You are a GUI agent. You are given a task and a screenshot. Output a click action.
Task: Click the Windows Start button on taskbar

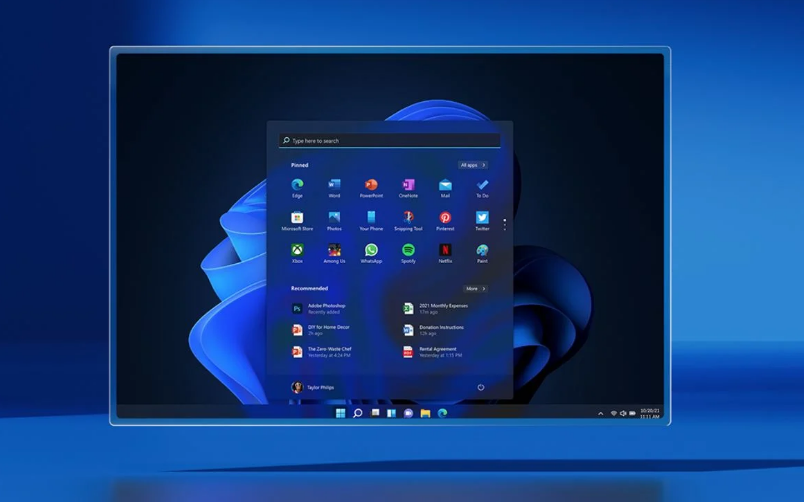(340, 413)
